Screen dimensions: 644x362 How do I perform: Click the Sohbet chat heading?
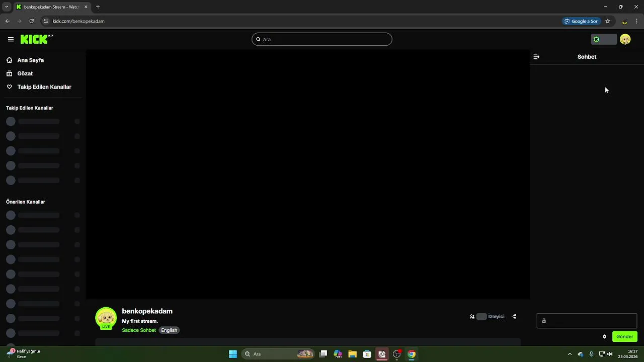tap(587, 57)
